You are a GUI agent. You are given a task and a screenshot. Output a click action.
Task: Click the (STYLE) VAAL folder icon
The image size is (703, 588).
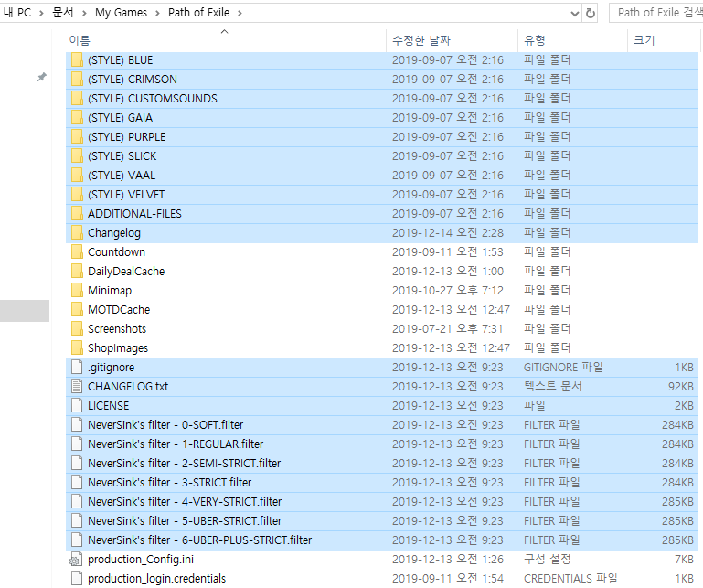77,176
